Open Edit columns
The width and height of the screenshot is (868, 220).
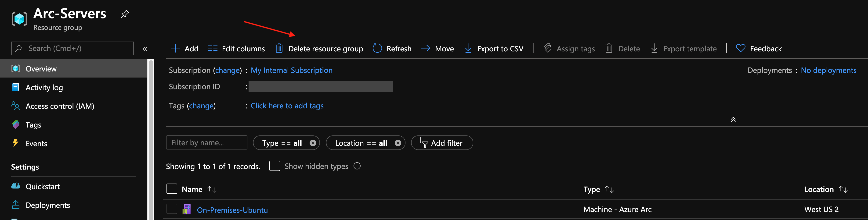click(x=236, y=48)
